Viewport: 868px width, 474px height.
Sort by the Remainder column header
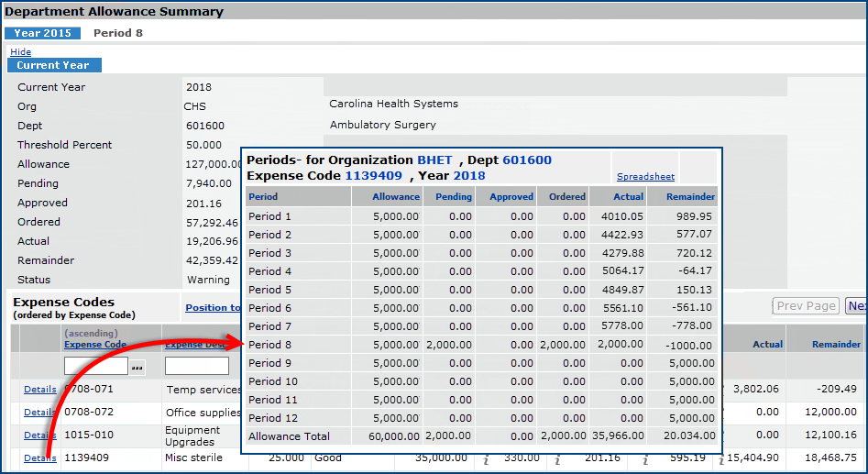tap(836, 345)
